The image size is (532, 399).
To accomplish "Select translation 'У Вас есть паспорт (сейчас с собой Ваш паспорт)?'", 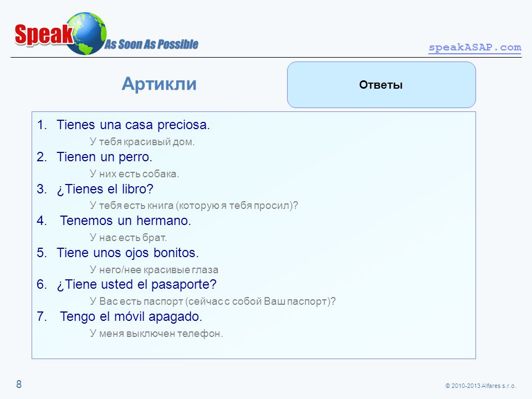I will tap(213, 301).
